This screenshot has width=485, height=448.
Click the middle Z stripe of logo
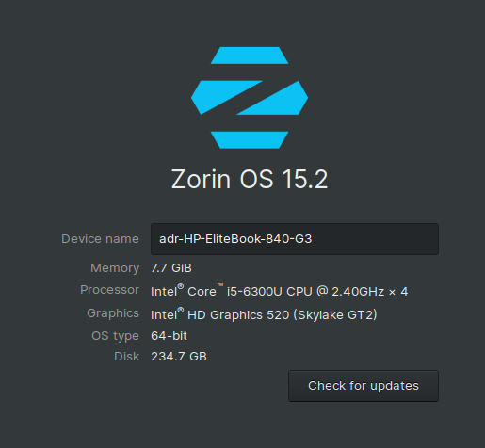[250, 98]
